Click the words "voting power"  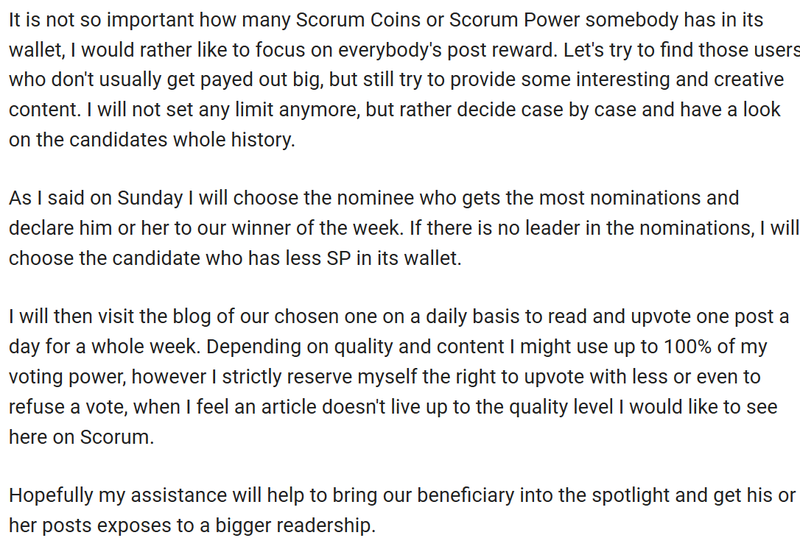pyautogui.click(x=66, y=377)
